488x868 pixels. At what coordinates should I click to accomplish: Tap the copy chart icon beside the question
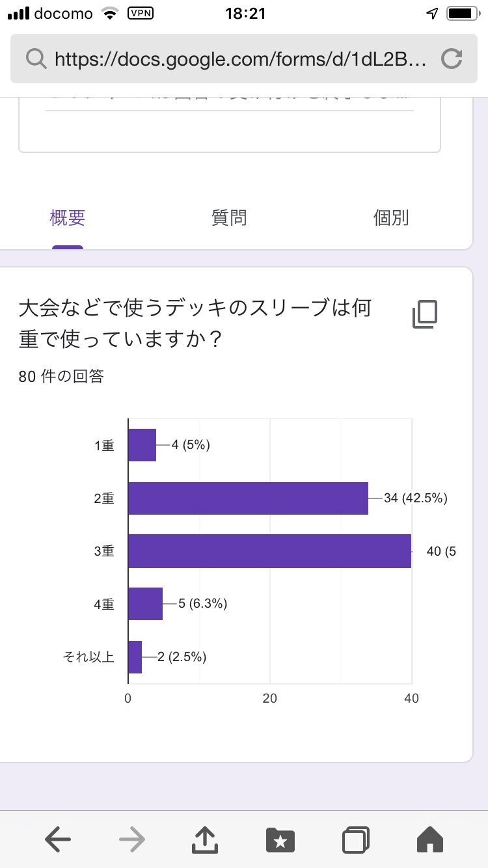click(x=424, y=314)
